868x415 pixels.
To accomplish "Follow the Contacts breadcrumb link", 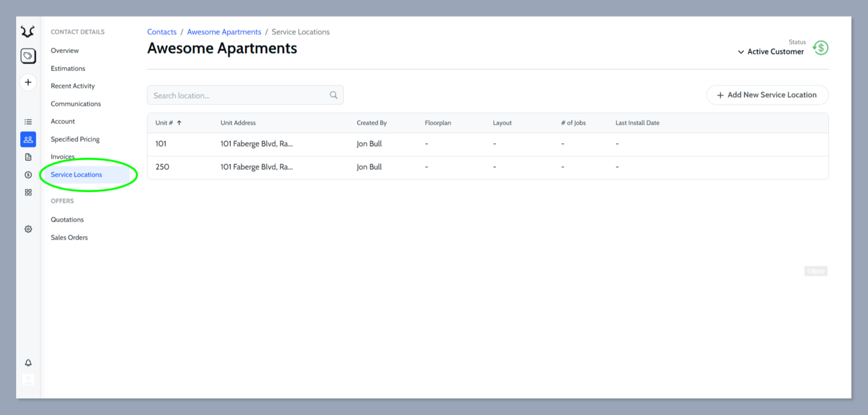I will pos(162,32).
